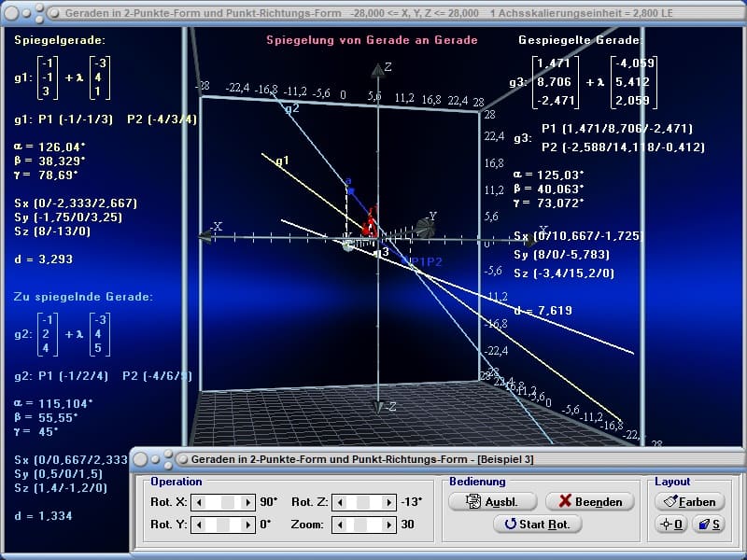The image size is (747, 560).
Task: Click the distance d = 7,619
Action: [x=543, y=311]
